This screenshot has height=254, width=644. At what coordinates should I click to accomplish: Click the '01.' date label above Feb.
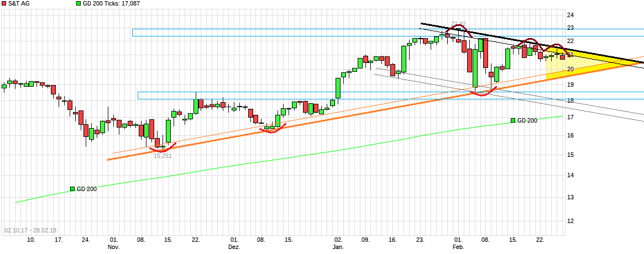click(x=458, y=240)
